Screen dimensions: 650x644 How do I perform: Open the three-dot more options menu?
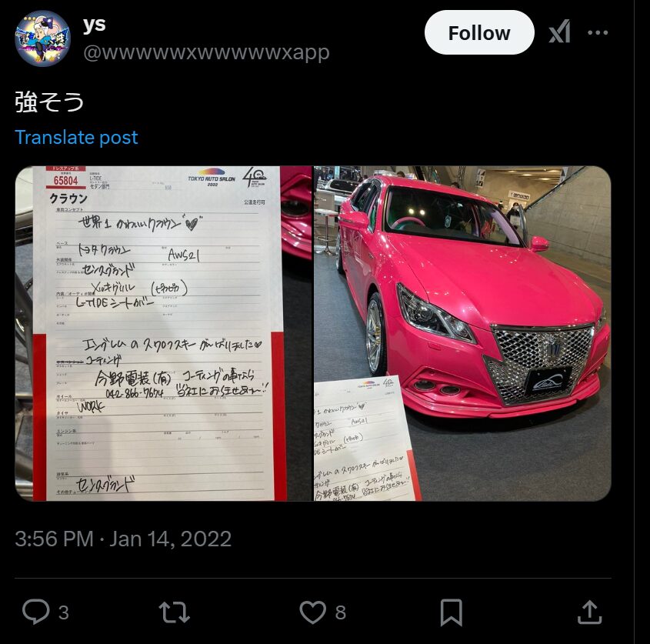coord(598,32)
